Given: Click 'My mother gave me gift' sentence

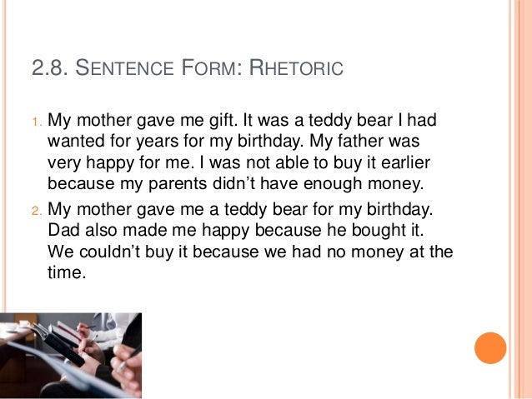Looking at the screenshot, I should 142,121.
